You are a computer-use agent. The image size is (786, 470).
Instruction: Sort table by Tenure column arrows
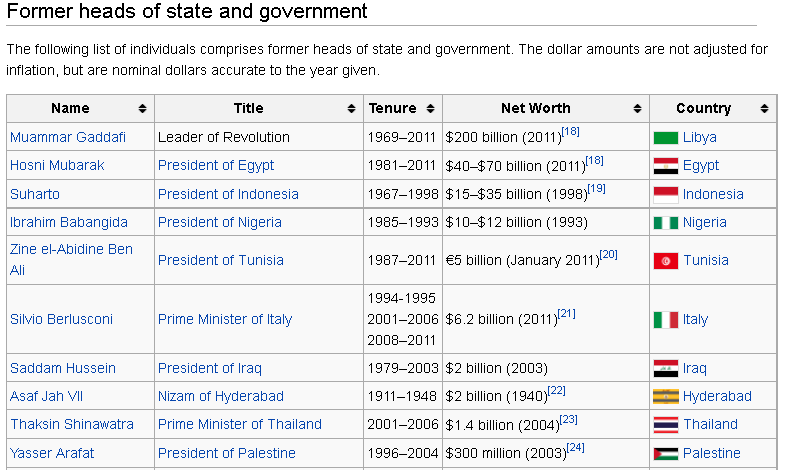click(x=430, y=109)
